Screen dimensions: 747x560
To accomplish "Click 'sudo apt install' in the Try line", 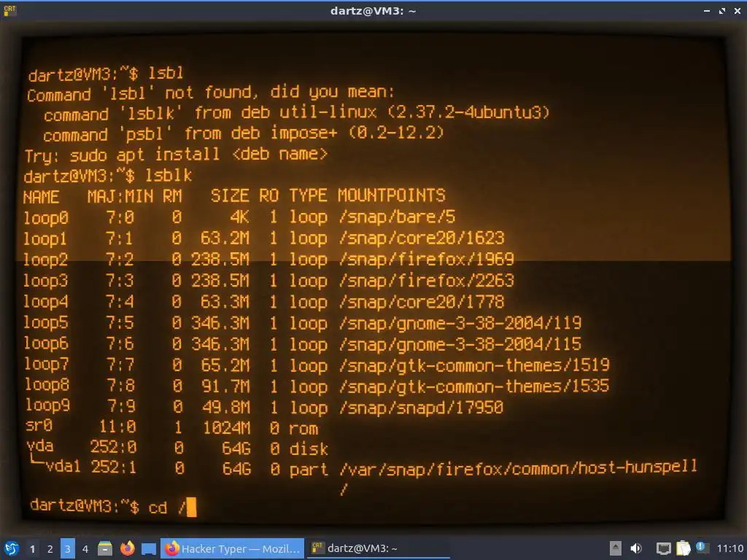I will 145,155.
